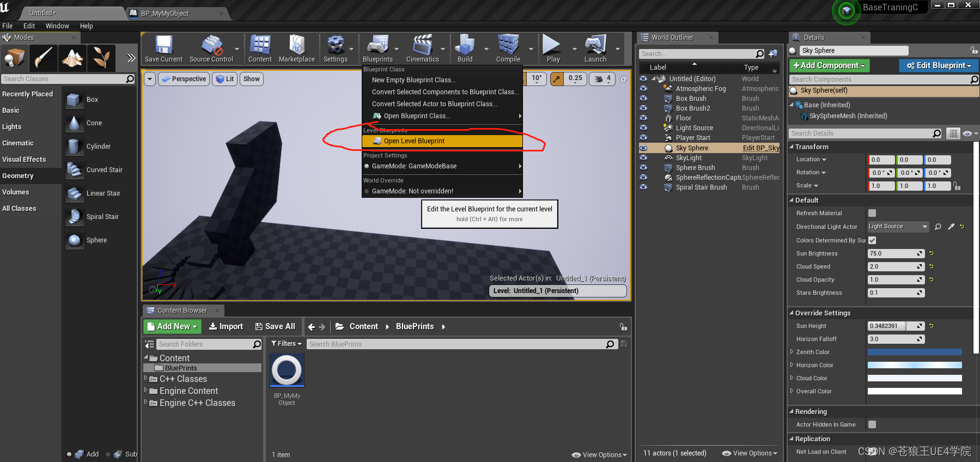The width and height of the screenshot is (980, 462).
Task: Click the BP_MyMyObject asset thumbnail
Action: coord(287,370)
